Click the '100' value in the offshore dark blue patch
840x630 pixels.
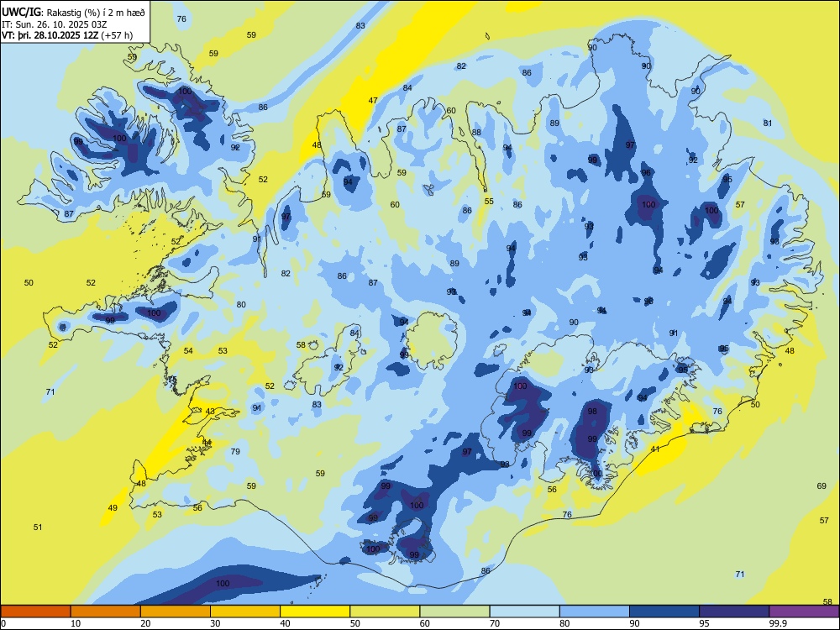point(223,584)
